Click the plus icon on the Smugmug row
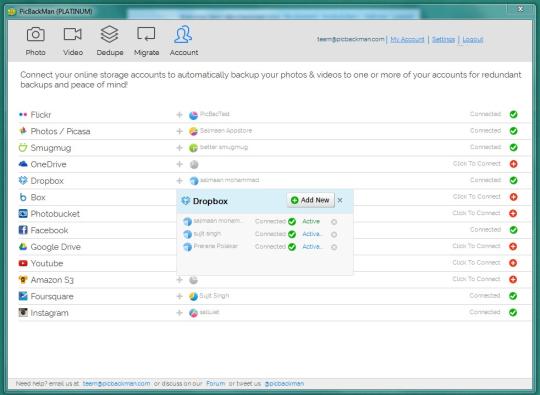540x395 pixels. (179, 148)
